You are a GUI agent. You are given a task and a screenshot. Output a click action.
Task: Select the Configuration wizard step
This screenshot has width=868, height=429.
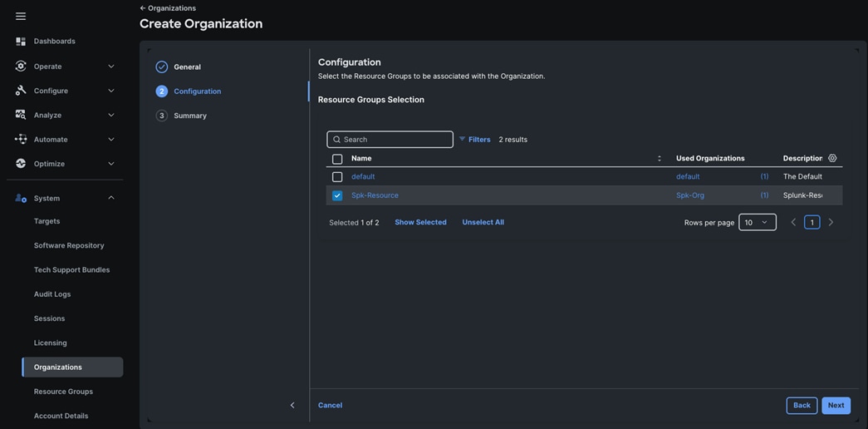197,91
